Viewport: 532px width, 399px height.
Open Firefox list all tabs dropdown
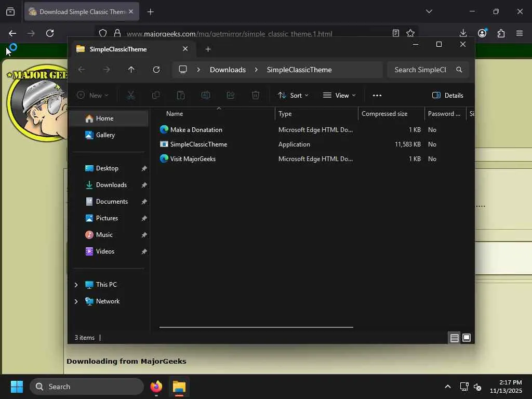pyautogui.click(x=429, y=11)
